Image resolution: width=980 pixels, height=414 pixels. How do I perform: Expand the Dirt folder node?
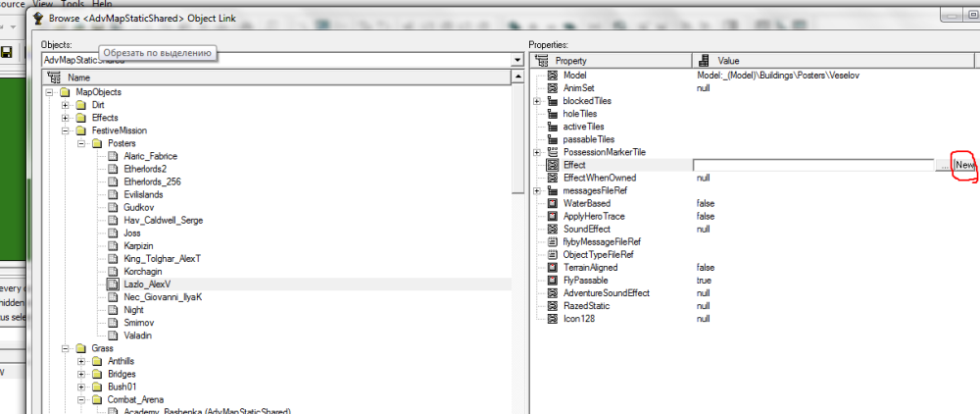[65, 105]
